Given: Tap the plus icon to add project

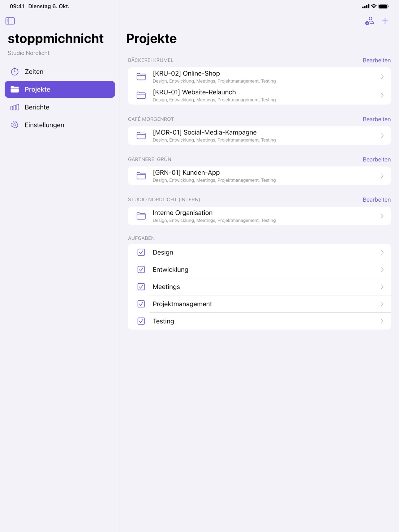Looking at the screenshot, I should (385, 21).
